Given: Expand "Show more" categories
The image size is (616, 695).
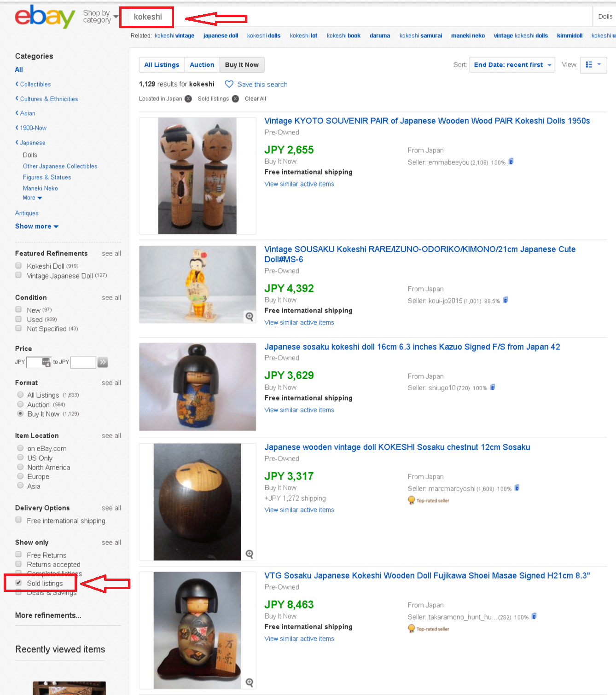Looking at the screenshot, I should 37,226.
